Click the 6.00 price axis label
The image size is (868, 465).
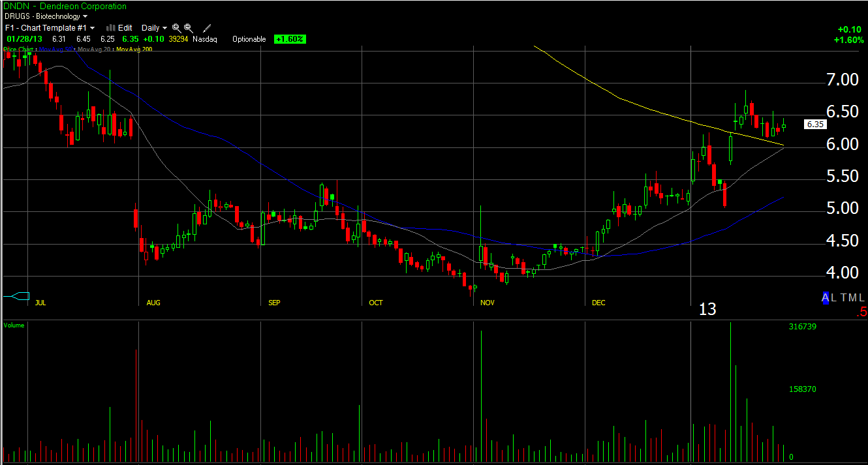point(841,144)
